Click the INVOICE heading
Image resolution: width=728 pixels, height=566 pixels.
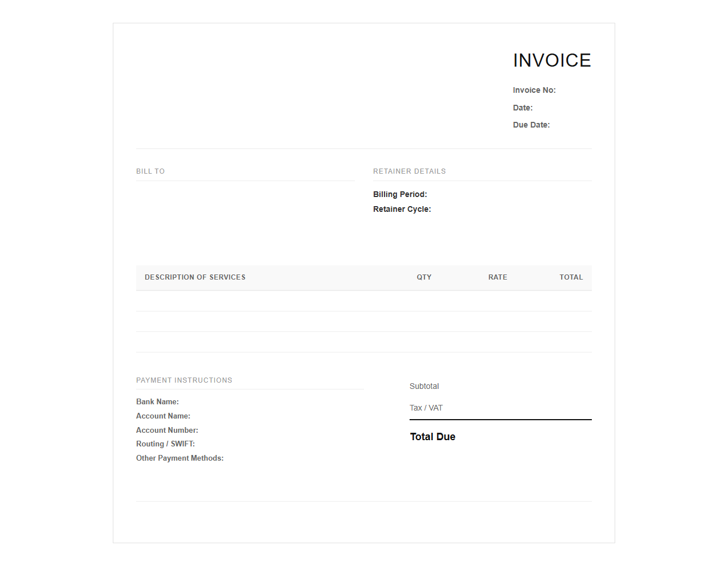tap(552, 60)
